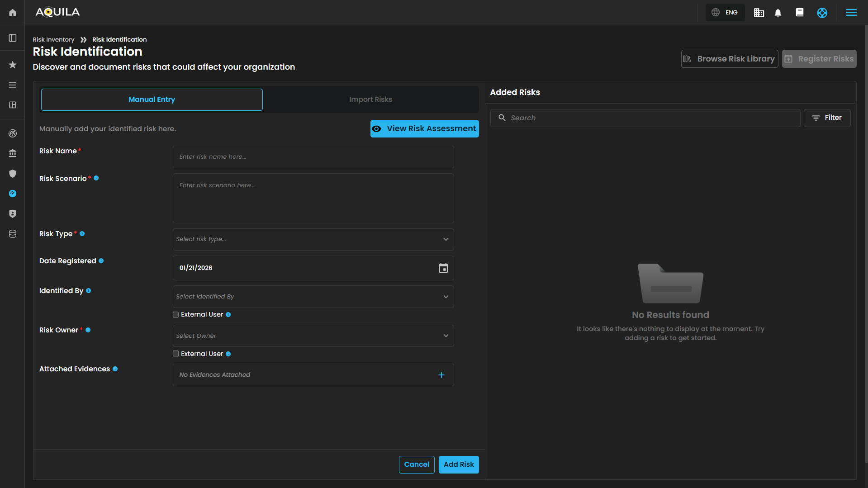The height and width of the screenshot is (488, 868).
Task: Open the Select Identified By dropdown
Action: (313, 297)
